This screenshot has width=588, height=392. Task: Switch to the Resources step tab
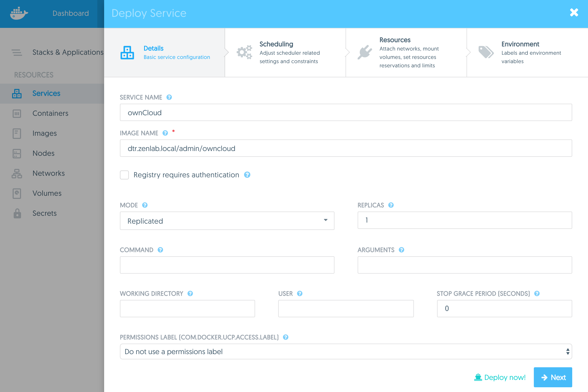406,53
